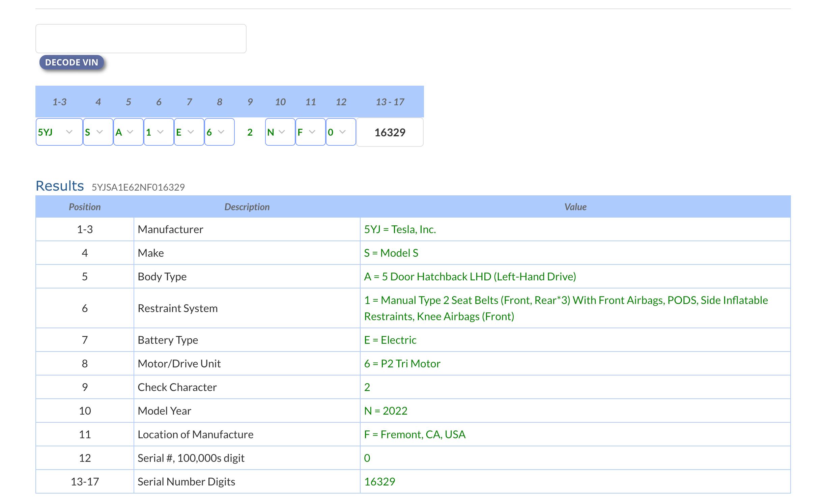Viewport: 823px width, 504px height.
Task: Click the 'Motor/Drive Unit' description cell
Action: point(247,364)
